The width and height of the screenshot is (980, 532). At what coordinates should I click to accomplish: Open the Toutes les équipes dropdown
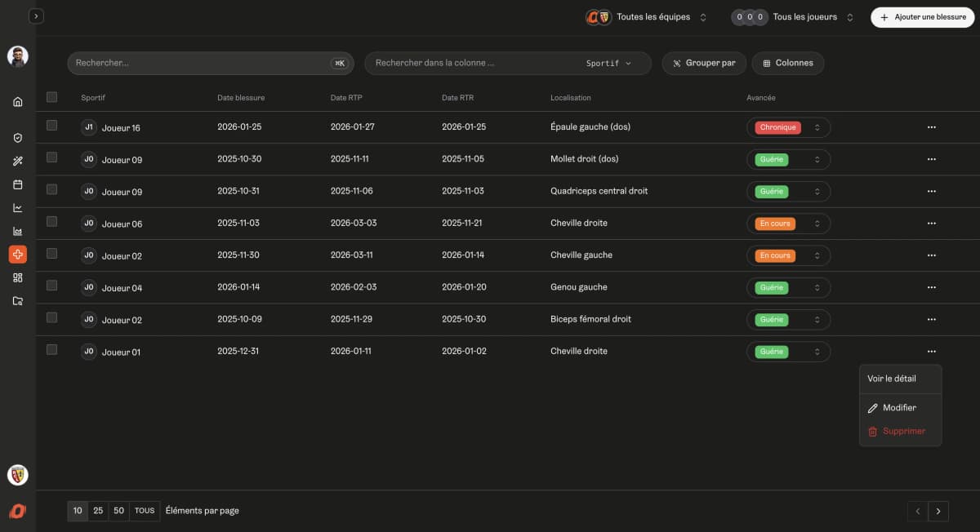pos(647,17)
